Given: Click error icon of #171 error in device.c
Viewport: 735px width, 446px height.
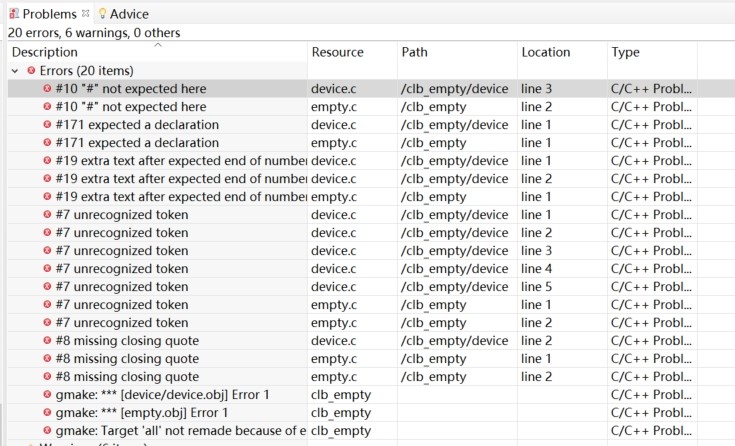Looking at the screenshot, I should click(47, 125).
